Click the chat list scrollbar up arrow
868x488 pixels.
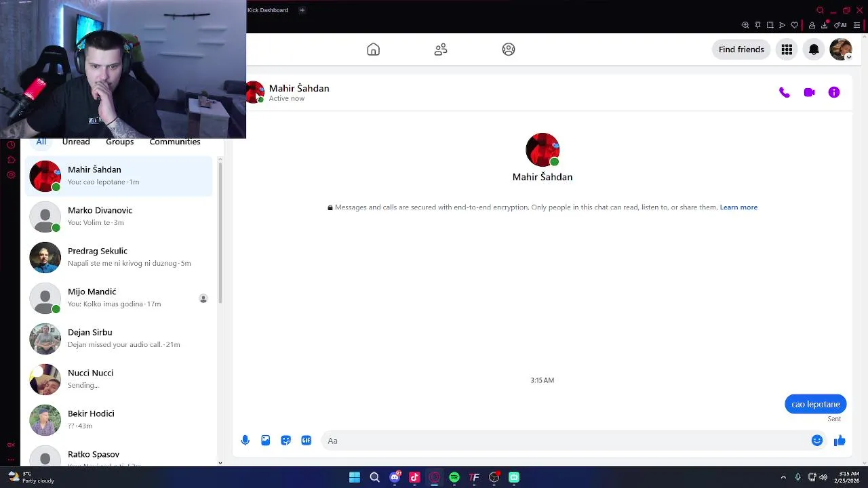tap(220, 159)
